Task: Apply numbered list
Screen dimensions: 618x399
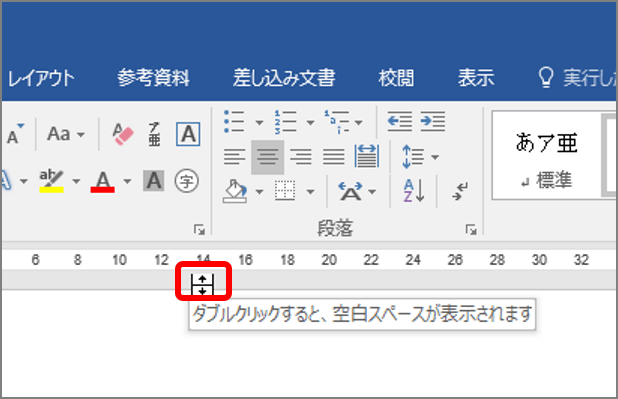Action: (285, 122)
